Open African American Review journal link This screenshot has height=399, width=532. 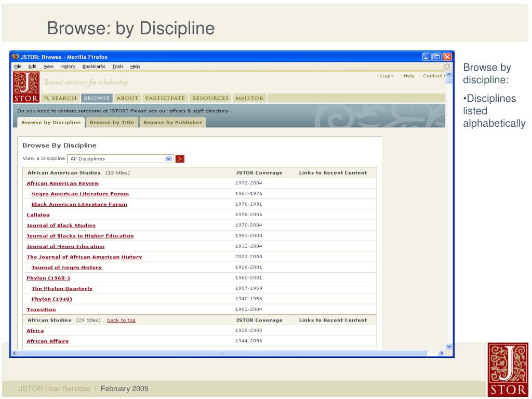point(63,183)
